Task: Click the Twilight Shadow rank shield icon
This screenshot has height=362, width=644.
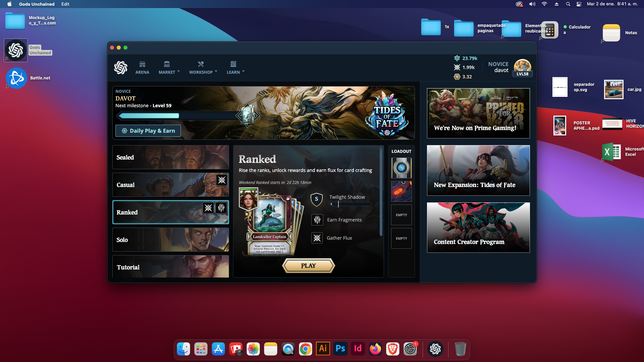Action: click(x=317, y=199)
